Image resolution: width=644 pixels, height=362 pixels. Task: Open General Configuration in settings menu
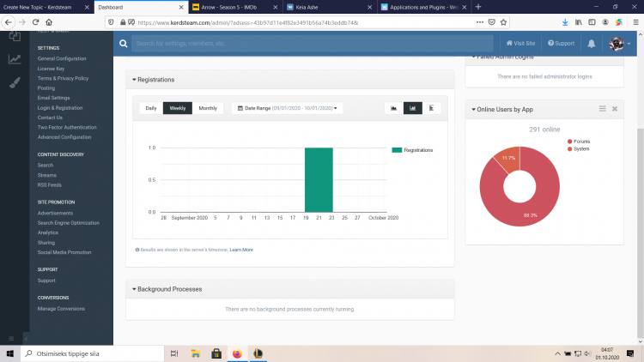pyautogui.click(x=62, y=59)
